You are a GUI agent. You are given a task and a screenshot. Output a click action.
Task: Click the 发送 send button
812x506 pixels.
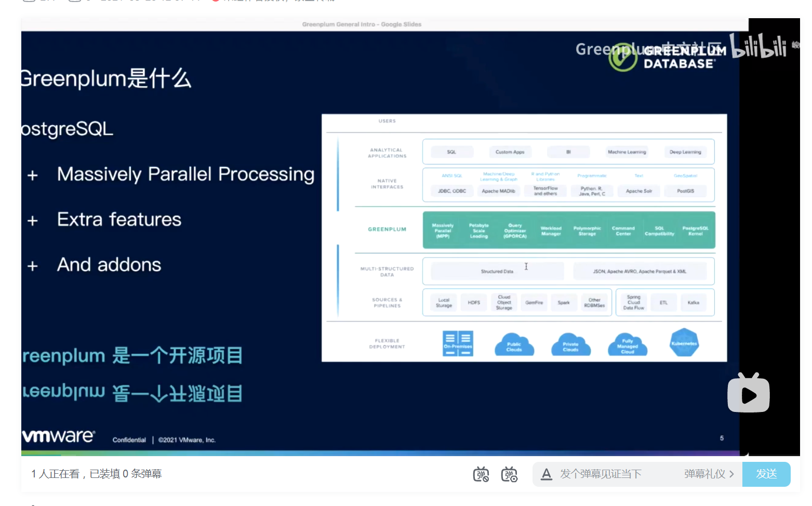click(x=766, y=474)
